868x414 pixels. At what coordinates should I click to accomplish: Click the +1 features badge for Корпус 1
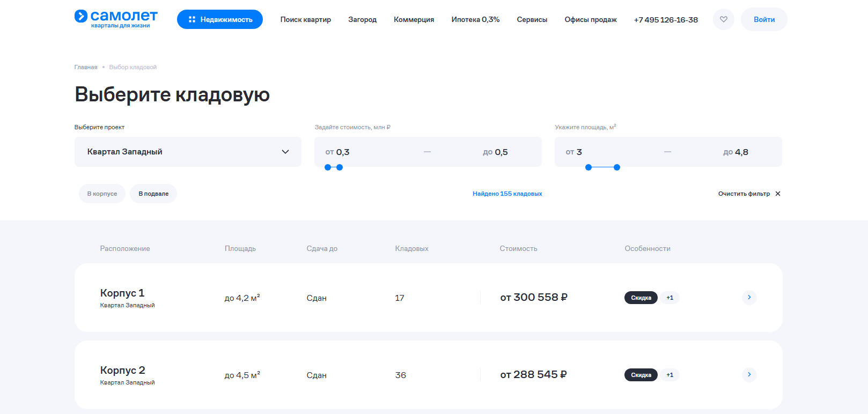click(x=670, y=298)
